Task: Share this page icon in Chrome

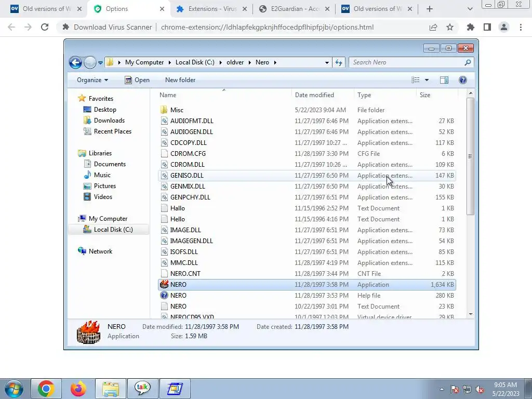Action: [x=433, y=27]
